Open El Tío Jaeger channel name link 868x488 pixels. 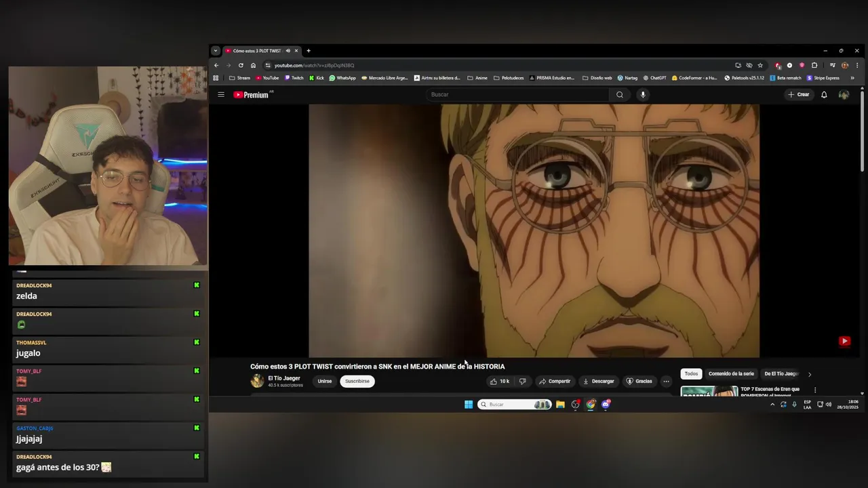pyautogui.click(x=283, y=378)
